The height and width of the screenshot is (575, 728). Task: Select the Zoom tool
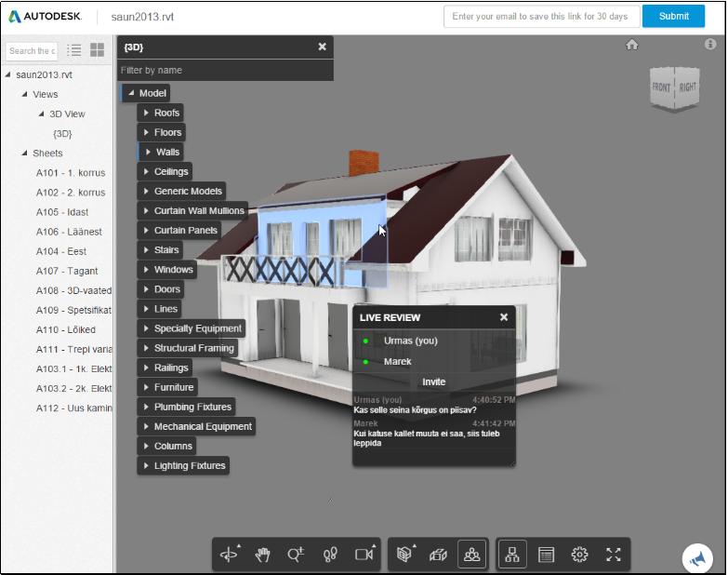(x=296, y=555)
